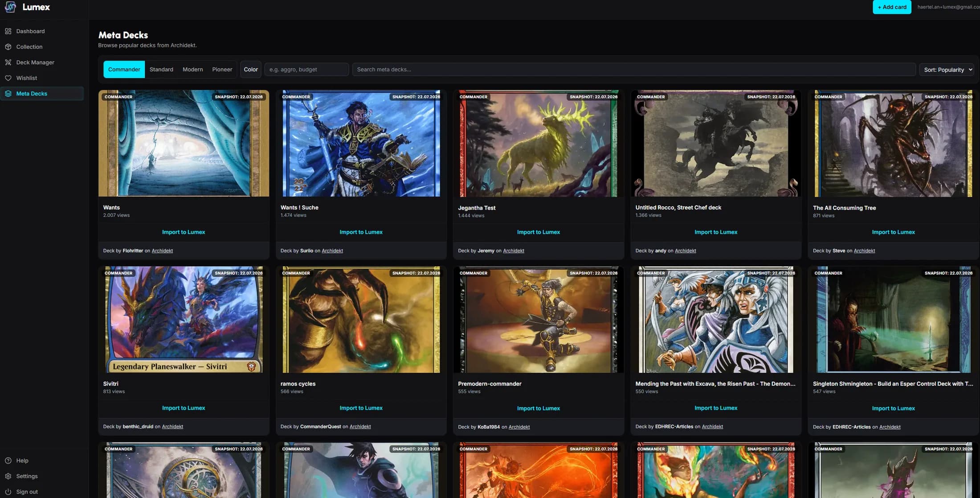The image size is (980, 498).
Task: Click the Jegantha Test elk artwork
Action: pyautogui.click(x=538, y=144)
